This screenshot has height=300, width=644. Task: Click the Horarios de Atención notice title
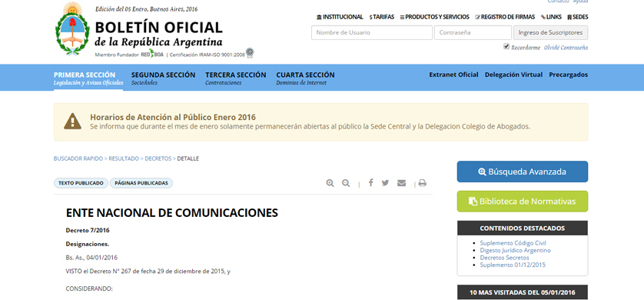click(x=173, y=117)
